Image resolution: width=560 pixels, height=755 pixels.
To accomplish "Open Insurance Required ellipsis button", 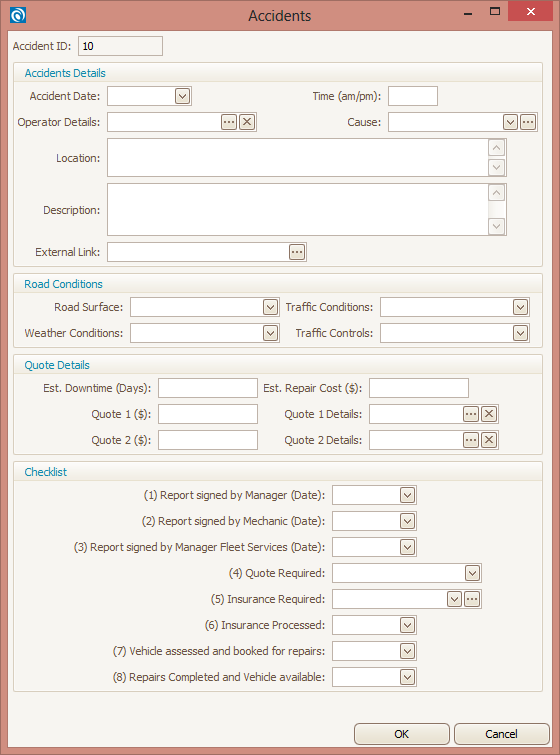I will (472, 599).
